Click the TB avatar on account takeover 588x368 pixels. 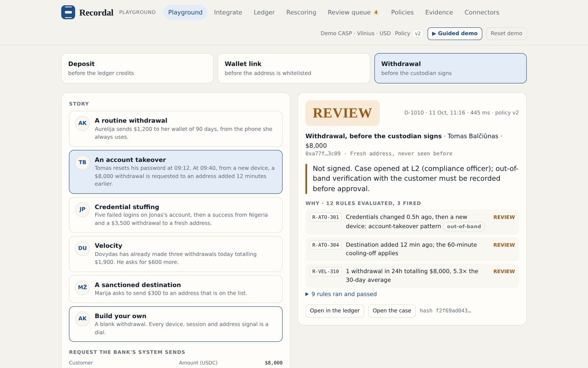point(82,162)
